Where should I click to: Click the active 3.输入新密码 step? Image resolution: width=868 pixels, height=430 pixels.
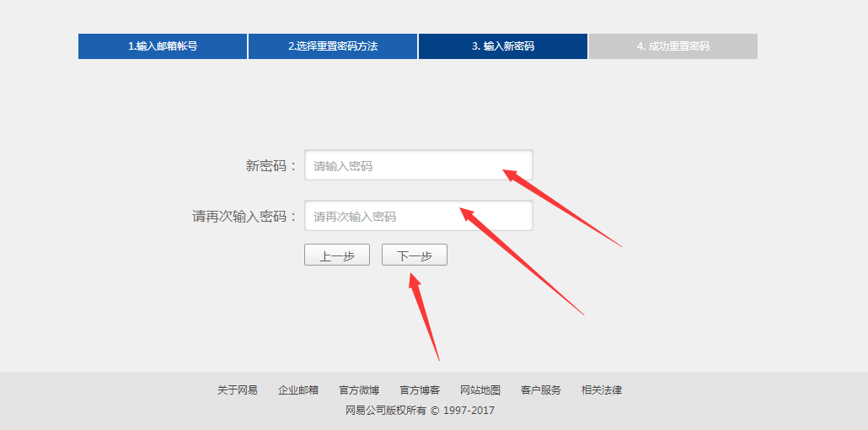[502, 46]
